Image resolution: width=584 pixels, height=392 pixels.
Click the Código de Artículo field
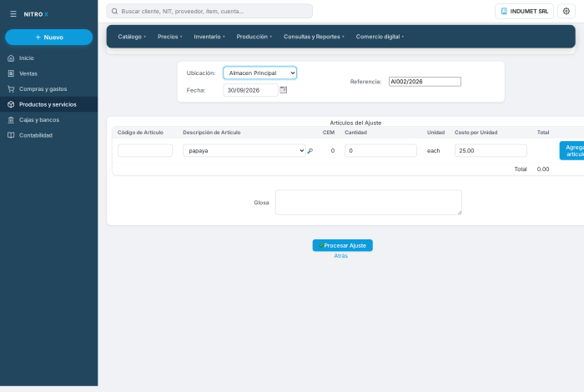pyautogui.click(x=145, y=151)
